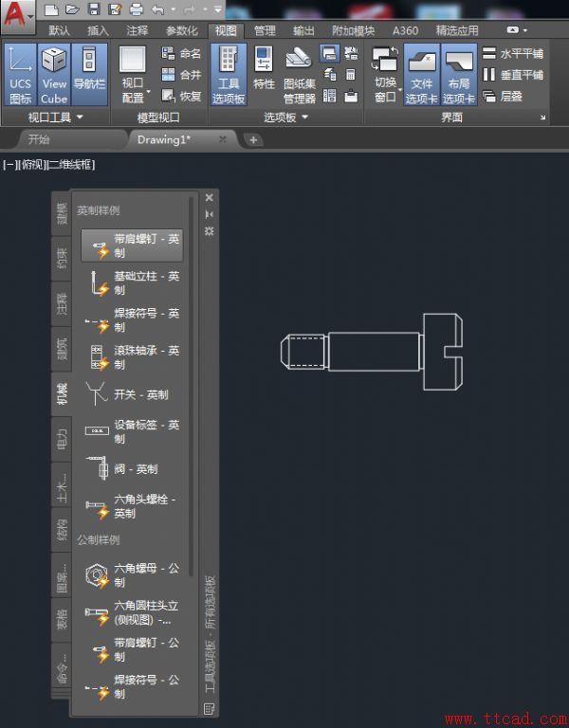Viewport: 569px width, 728px height.
Task: Expand the 选项板 panel dropdown
Action: (285, 117)
